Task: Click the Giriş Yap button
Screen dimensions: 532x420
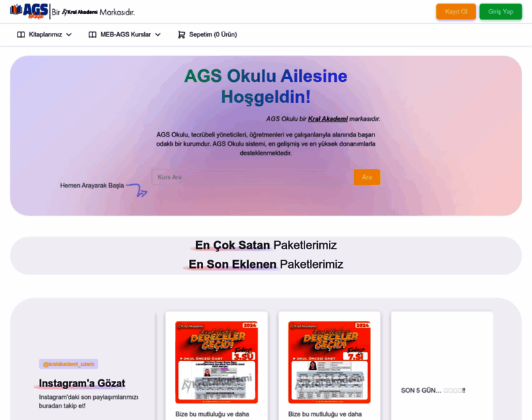Action: [500, 11]
